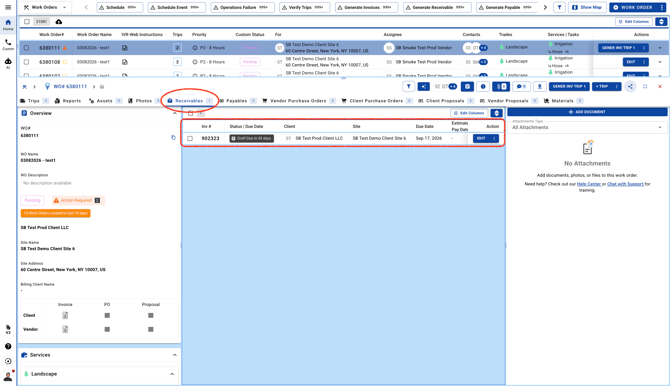Open the comments icon in detail toolbar
Screen dimensions: 670x386
coord(521,86)
